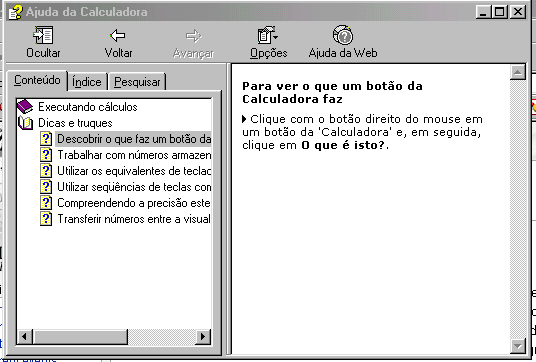Switch to the Conteúdo tab
536x362 pixels.
click(x=37, y=81)
